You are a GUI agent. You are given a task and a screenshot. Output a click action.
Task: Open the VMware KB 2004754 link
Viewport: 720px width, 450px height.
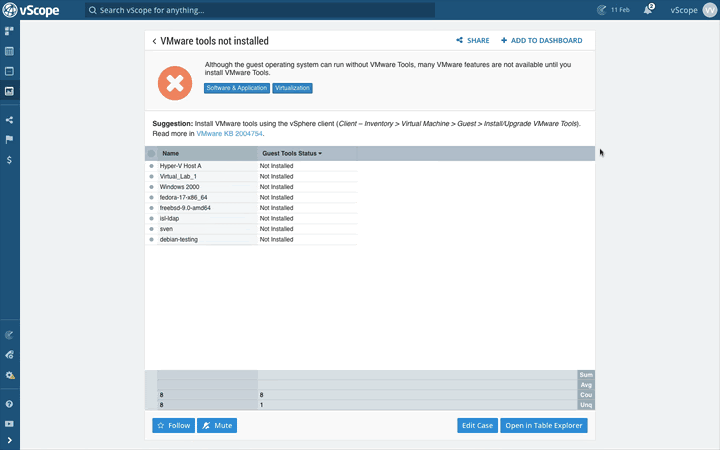[x=229, y=134]
